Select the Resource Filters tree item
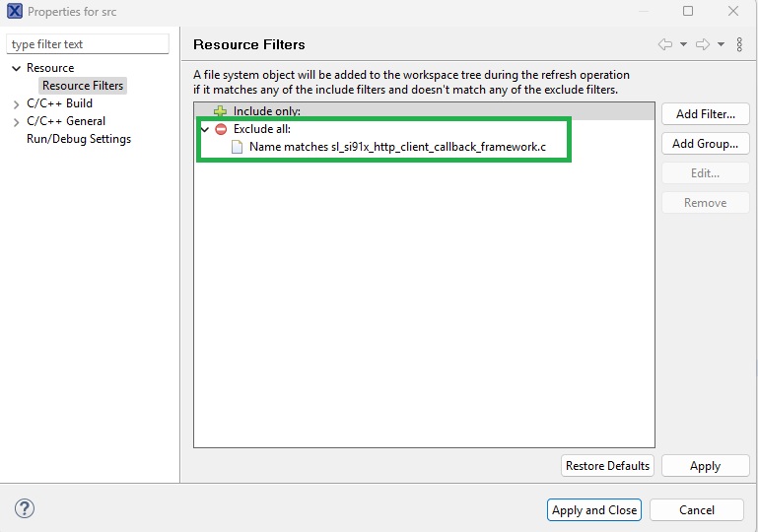Viewport: 758px width, 532px height. (x=83, y=86)
